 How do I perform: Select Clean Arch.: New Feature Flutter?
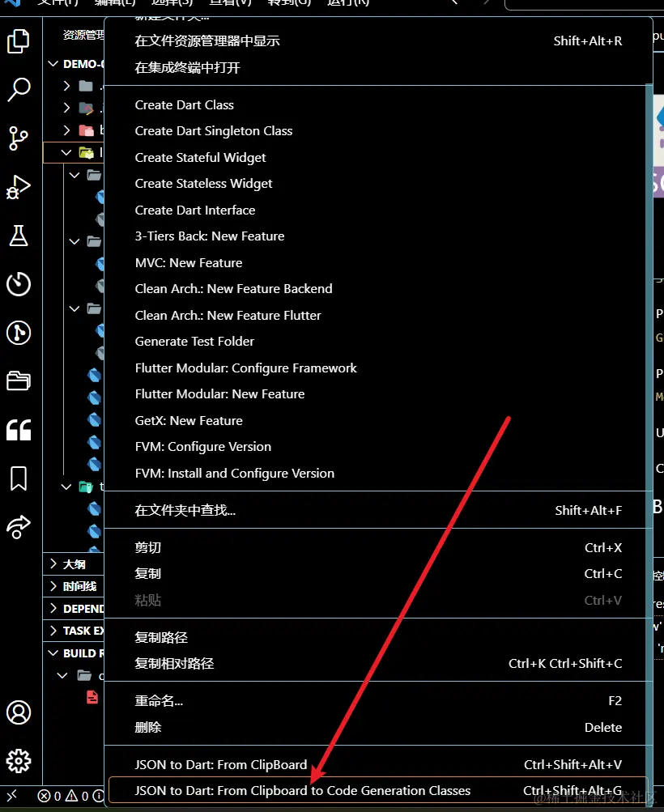point(378,315)
